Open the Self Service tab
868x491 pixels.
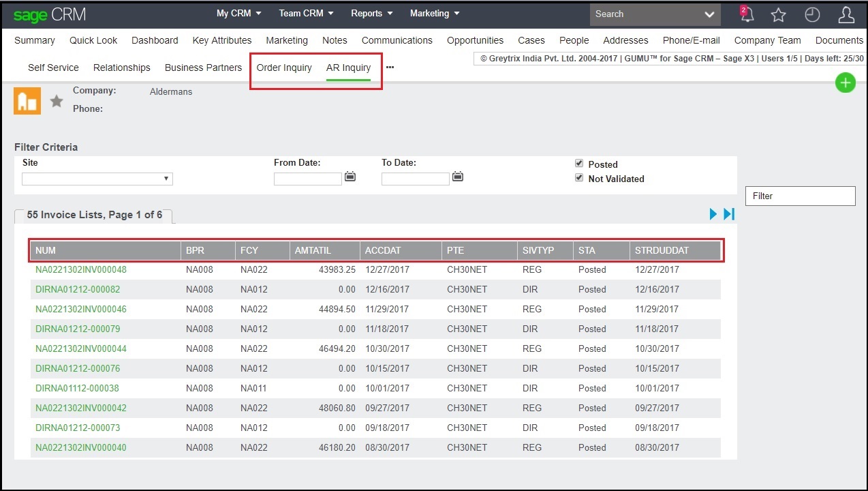pos(53,68)
